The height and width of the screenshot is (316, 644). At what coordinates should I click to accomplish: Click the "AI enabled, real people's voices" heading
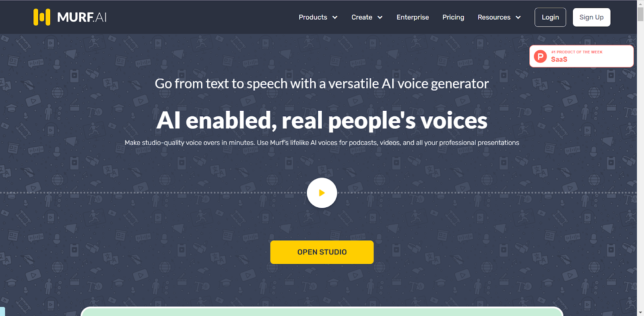click(x=322, y=120)
